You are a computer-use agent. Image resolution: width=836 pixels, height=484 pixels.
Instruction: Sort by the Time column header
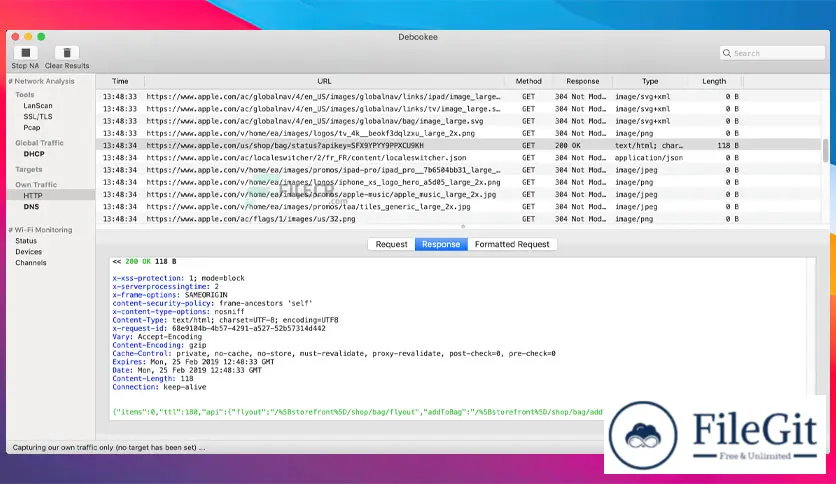click(x=120, y=81)
